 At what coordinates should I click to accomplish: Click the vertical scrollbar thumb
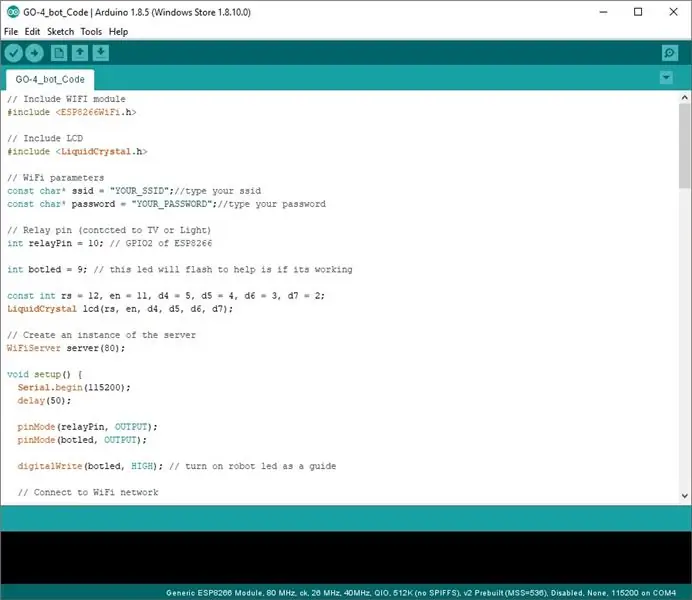tap(684, 146)
